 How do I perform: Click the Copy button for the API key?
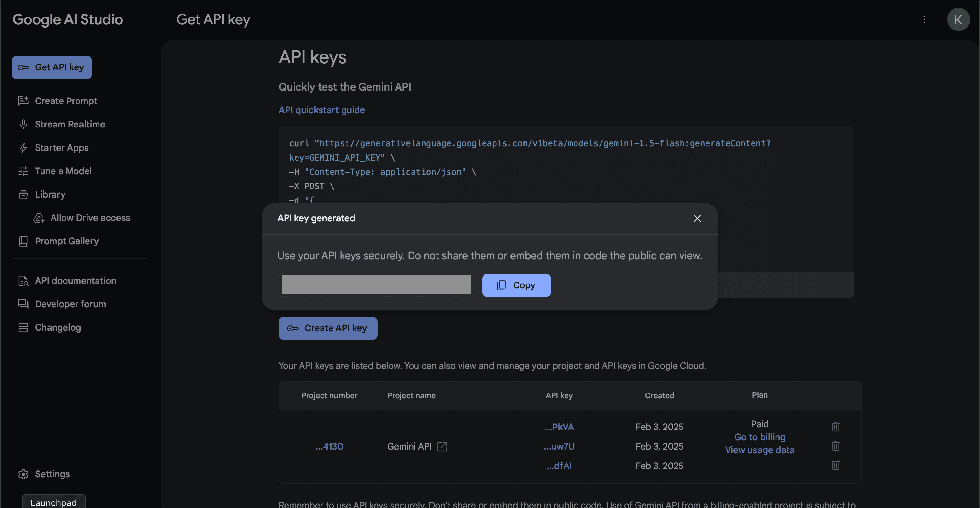click(x=516, y=285)
